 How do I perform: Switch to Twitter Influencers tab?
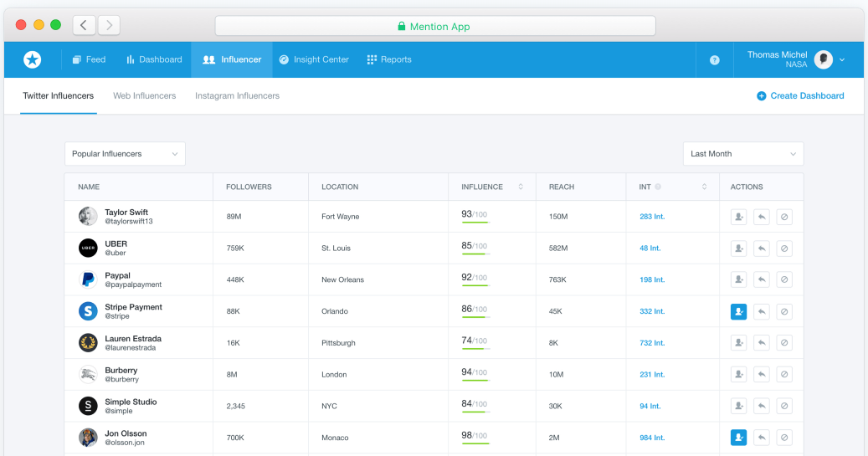tap(58, 95)
